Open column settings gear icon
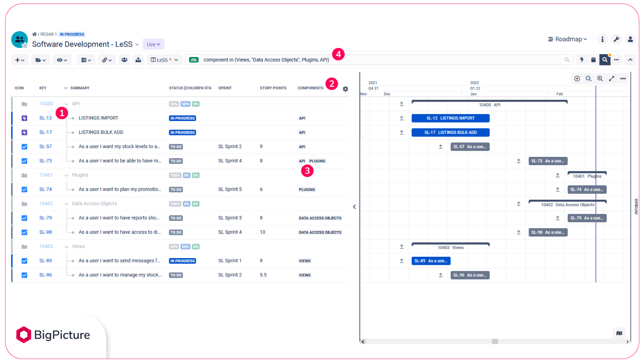The width and height of the screenshot is (644, 362). (x=345, y=89)
